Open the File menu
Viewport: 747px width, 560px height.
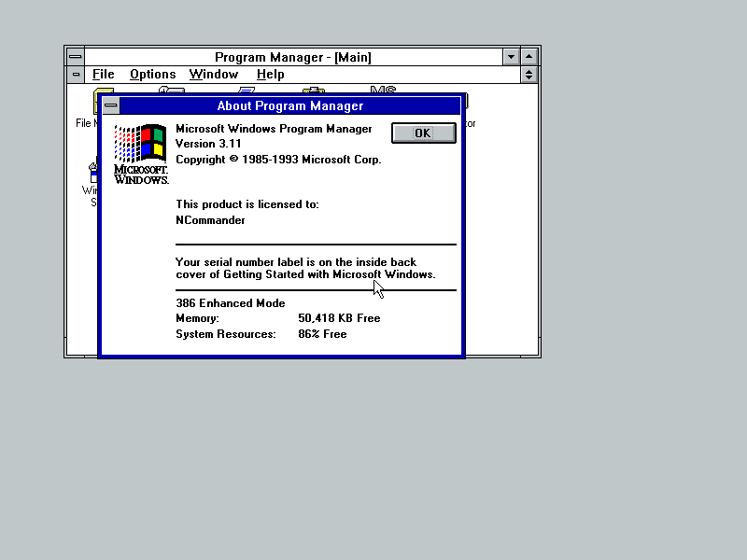click(104, 75)
